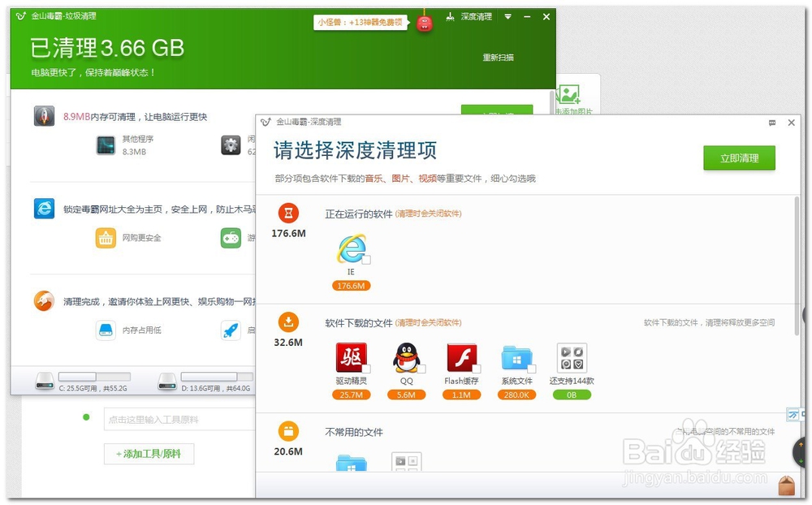Screen dimensions: 812x505
Task: Click the QQ icon under downloaded files
Action: tap(404, 357)
